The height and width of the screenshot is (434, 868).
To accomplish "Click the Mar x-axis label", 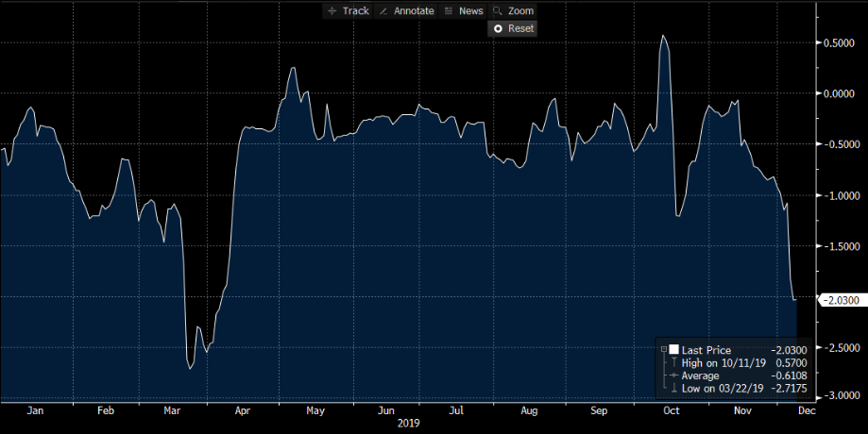I will point(172,410).
